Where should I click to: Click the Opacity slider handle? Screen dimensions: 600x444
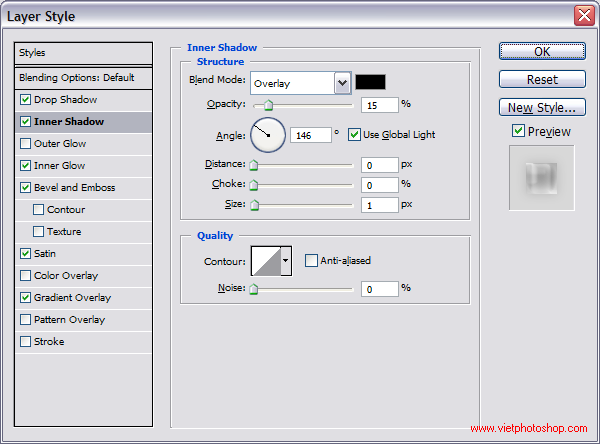(268, 104)
